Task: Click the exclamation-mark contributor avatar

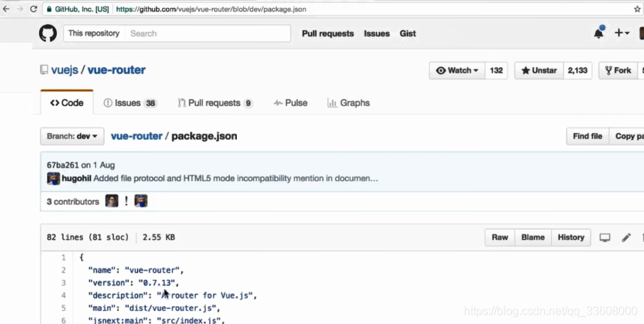Action: (x=126, y=201)
